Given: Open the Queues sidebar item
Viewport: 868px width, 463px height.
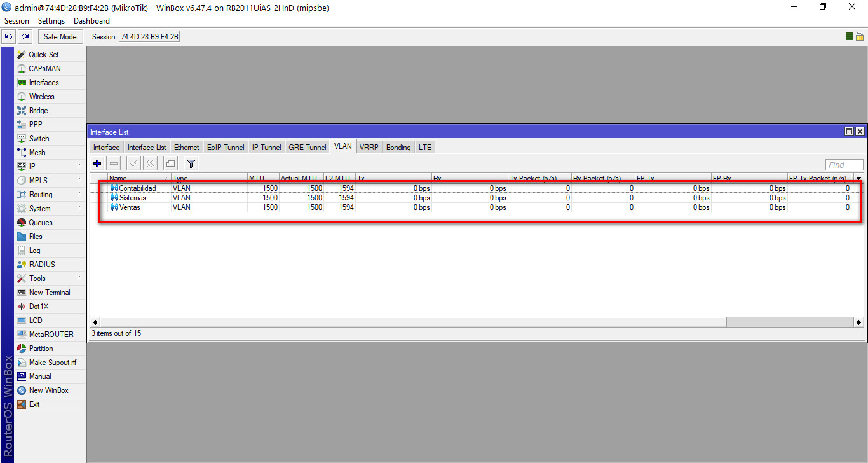Looking at the screenshot, I should tap(41, 223).
